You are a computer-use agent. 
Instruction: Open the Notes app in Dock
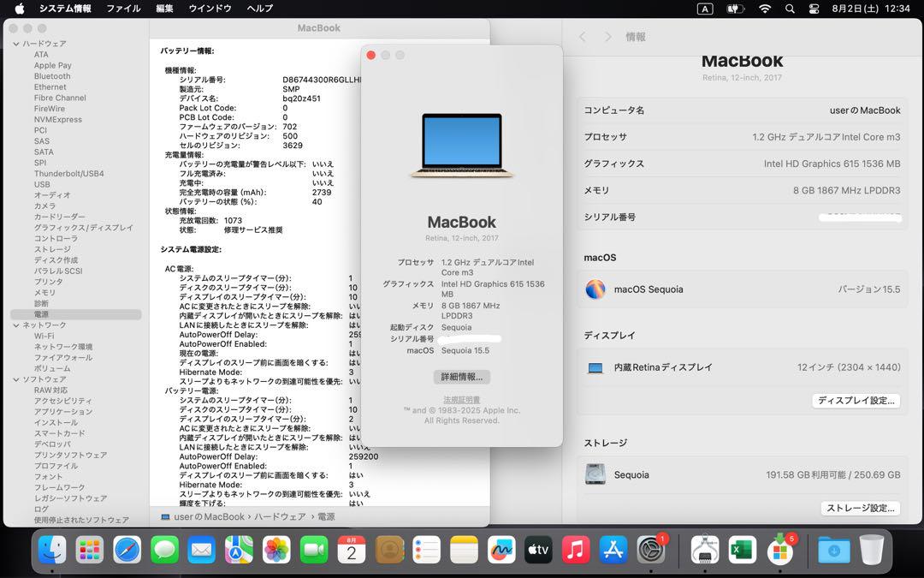coord(464,551)
